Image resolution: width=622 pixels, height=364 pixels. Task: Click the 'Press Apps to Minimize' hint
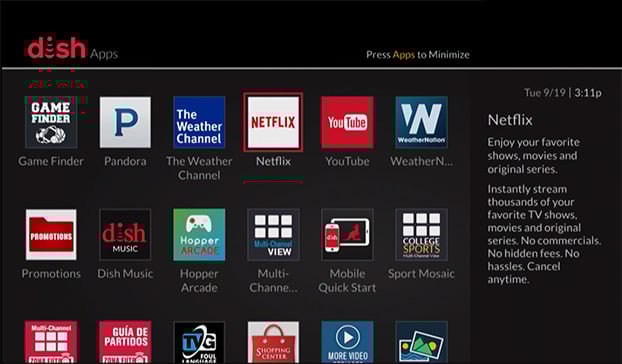coord(418,55)
